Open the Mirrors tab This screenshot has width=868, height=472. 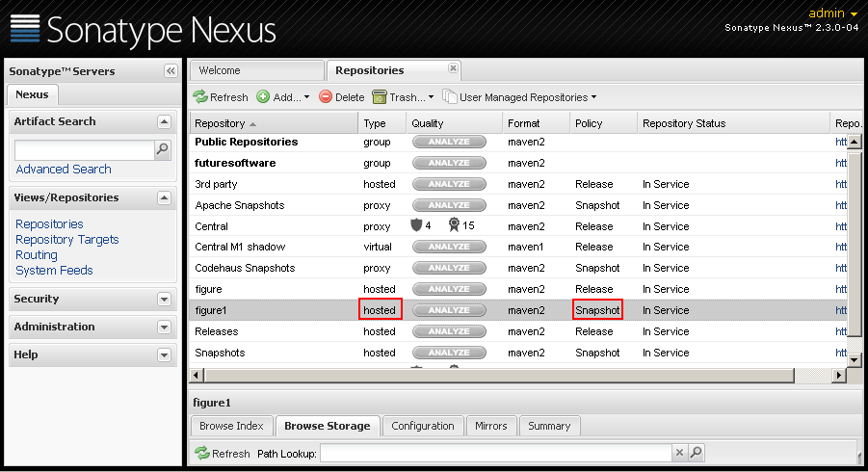tap(491, 426)
